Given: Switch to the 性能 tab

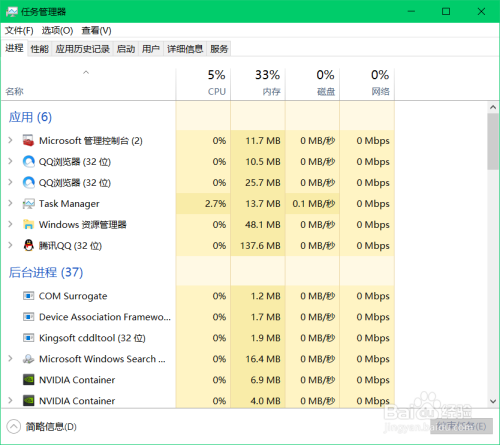Looking at the screenshot, I should 40,49.
